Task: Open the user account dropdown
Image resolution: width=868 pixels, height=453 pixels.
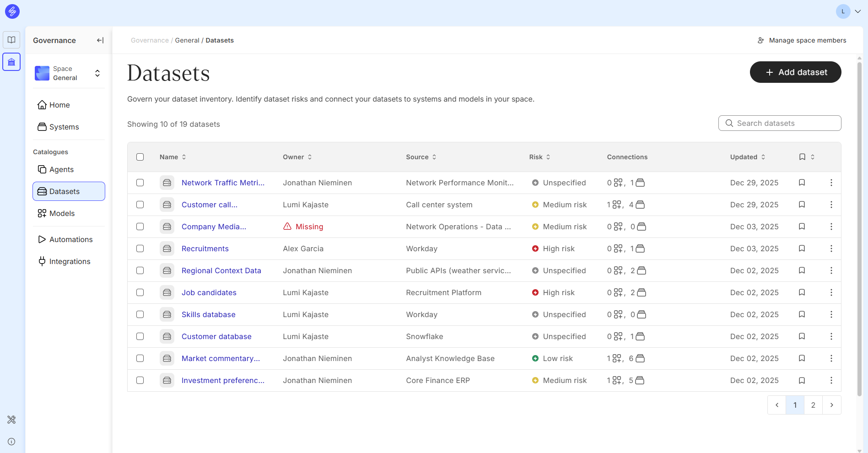Action: click(x=849, y=11)
